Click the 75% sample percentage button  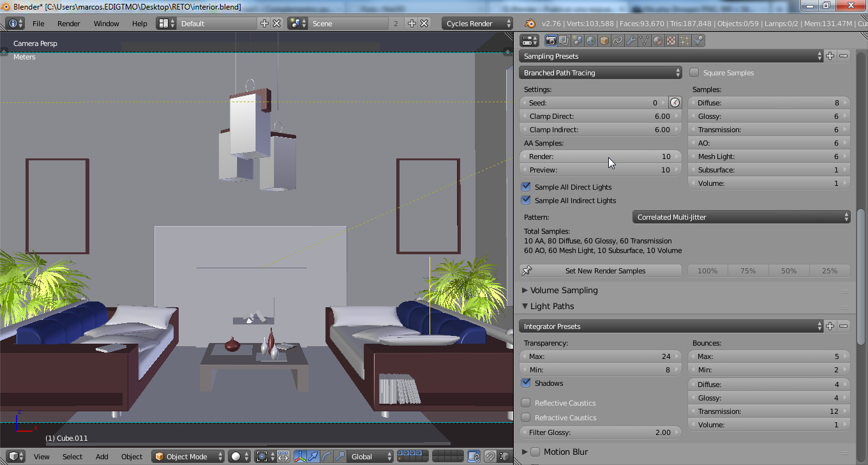pos(748,271)
